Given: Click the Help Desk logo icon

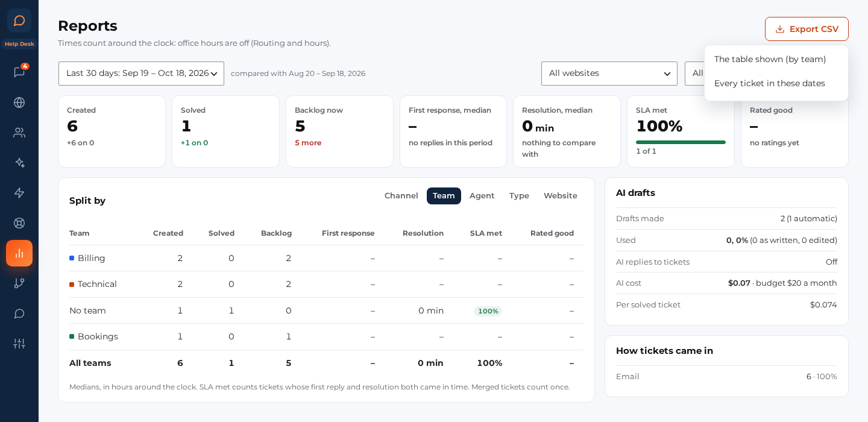Looking at the screenshot, I should (19, 20).
